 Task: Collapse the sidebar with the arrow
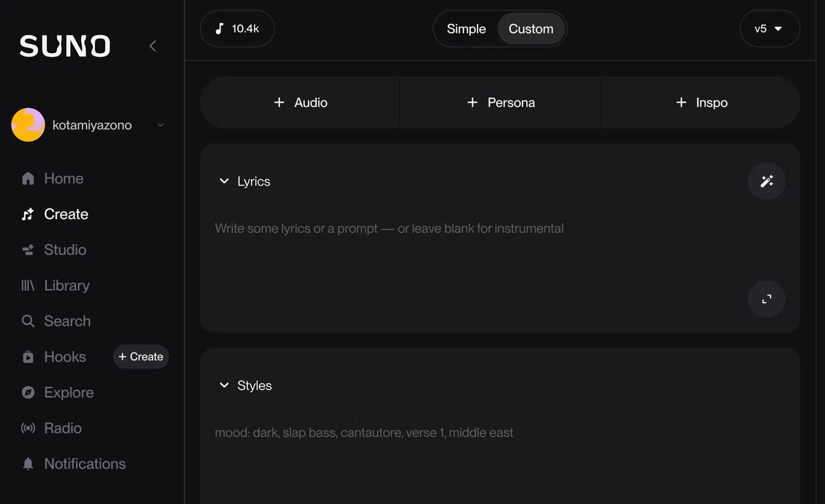pos(153,46)
